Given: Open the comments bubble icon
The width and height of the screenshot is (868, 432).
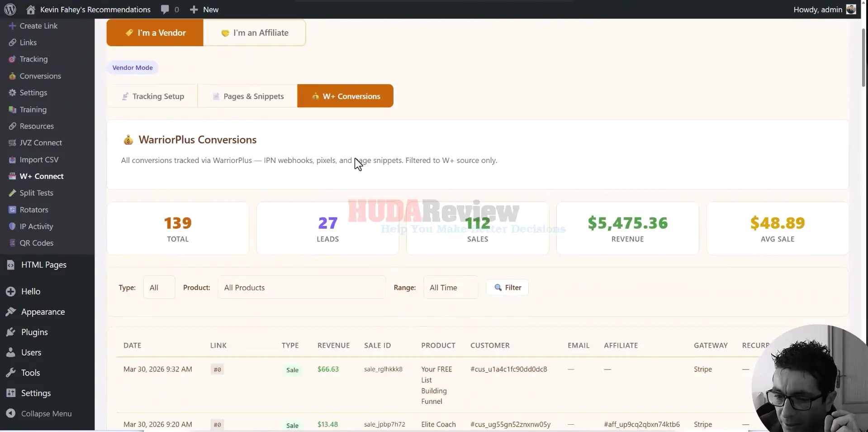Looking at the screenshot, I should pyautogui.click(x=165, y=9).
